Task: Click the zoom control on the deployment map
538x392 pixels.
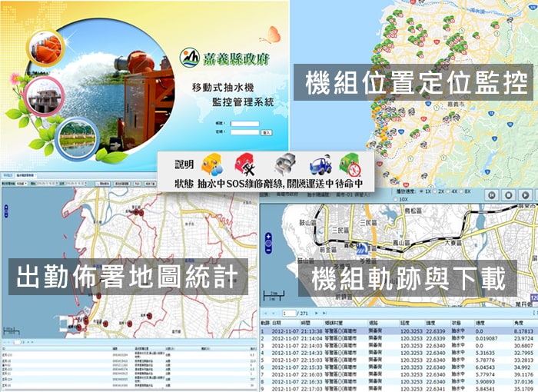Action: tap(6, 211)
